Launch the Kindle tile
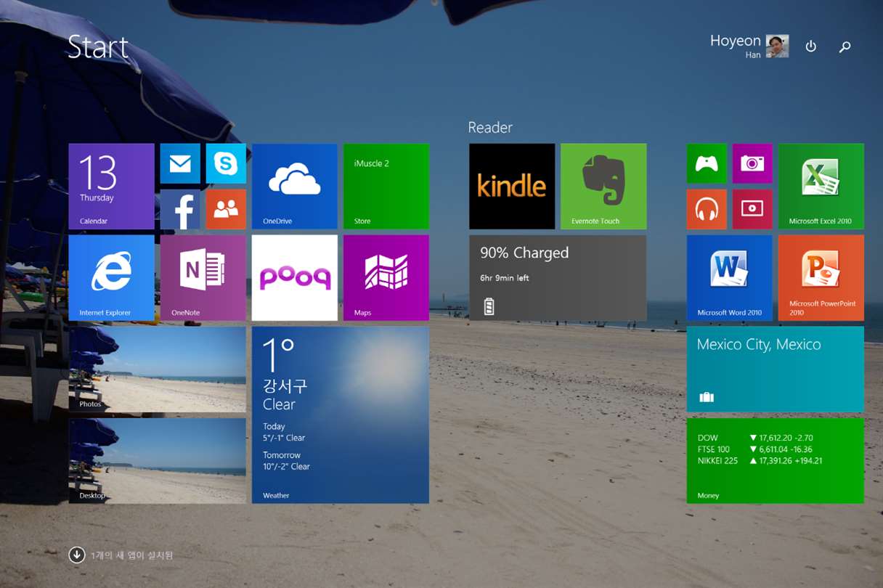The height and width of the screenshot is (588, 883). [512, 187]
